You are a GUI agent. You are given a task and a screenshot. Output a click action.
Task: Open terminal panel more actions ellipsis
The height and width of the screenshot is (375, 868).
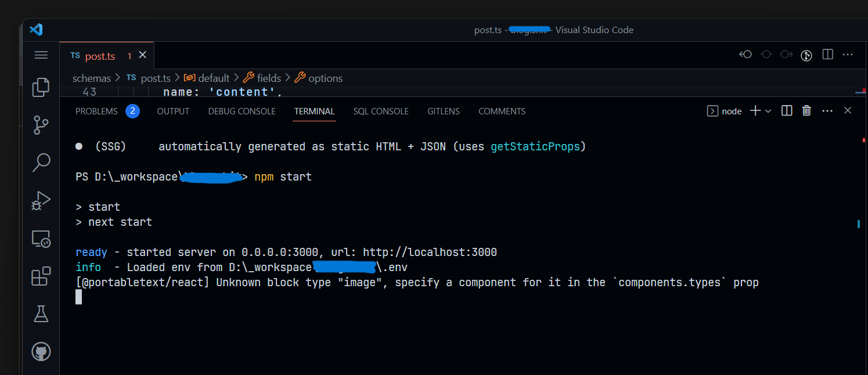pyautogui.click(x=827, y=110)
